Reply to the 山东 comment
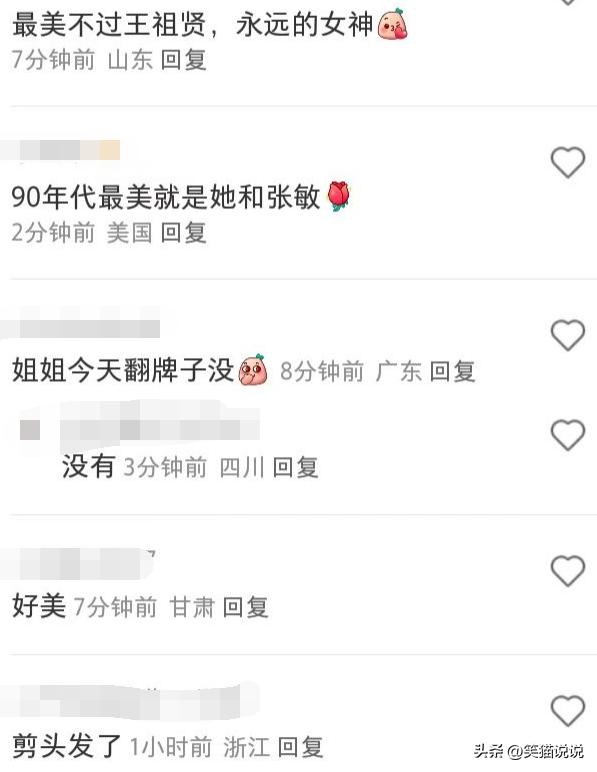This screenshot has width=597, height=772. [184, 60]
